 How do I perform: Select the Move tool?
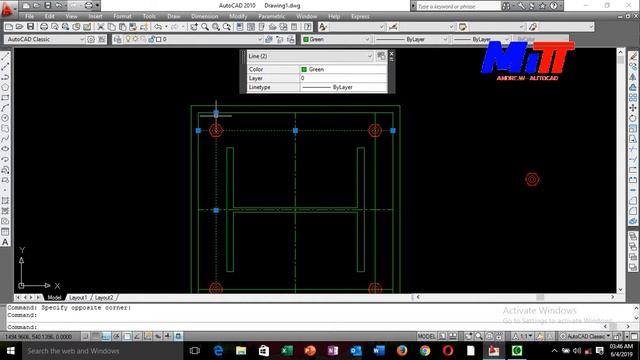click(633, 108)
